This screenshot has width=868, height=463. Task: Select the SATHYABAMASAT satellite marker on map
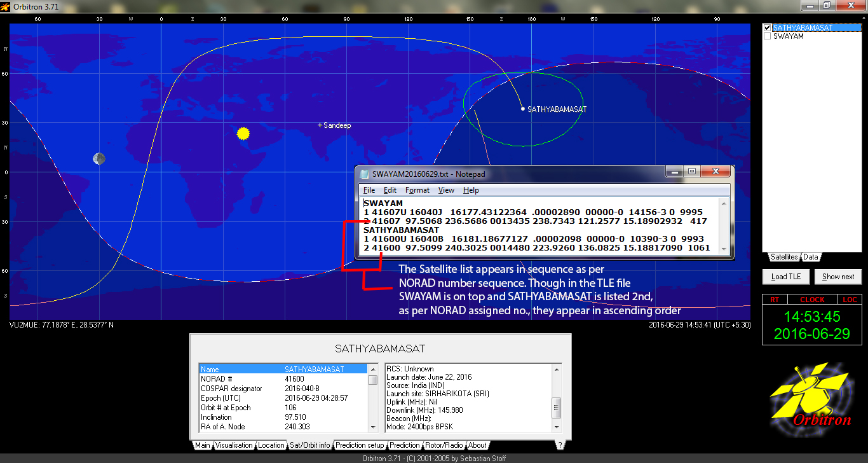coord(523,109)
